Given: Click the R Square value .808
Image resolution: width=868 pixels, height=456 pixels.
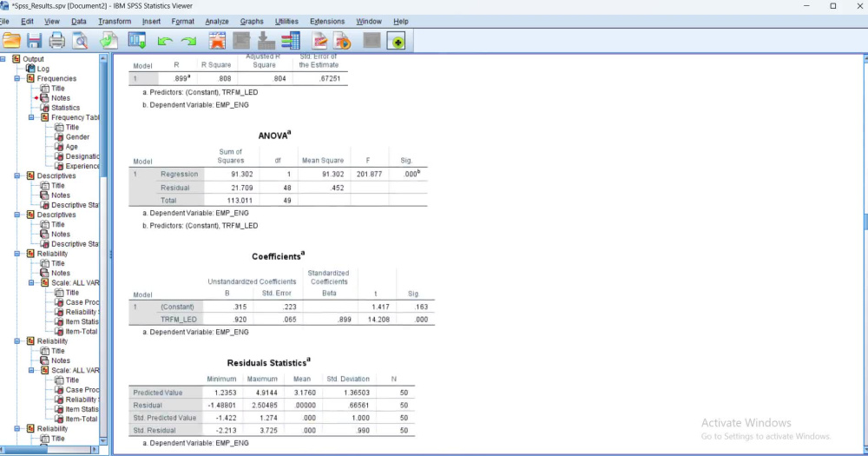Looking at the screenshot, I should pyautogui.click(x=225, y=79).
